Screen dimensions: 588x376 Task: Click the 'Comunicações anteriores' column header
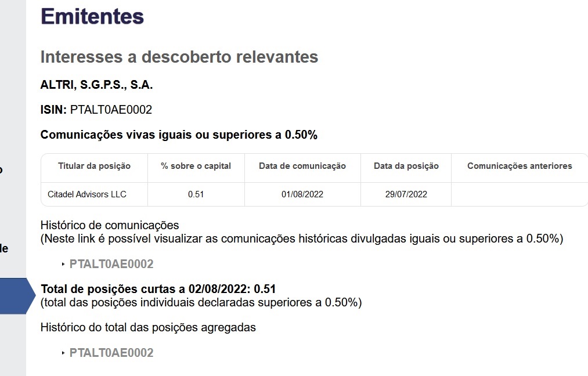pyautogui.click(x=519, y=166)
